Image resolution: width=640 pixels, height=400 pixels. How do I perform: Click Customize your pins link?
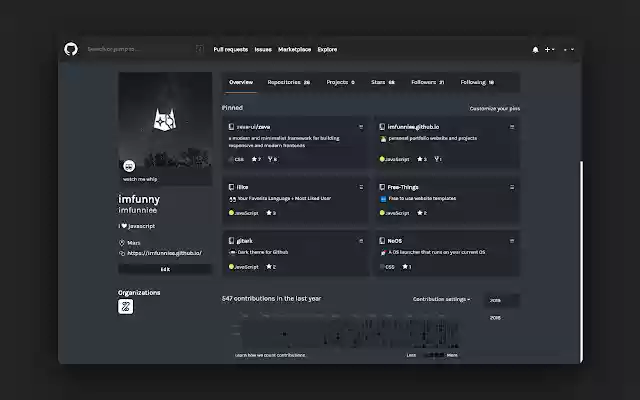(495, 109)
